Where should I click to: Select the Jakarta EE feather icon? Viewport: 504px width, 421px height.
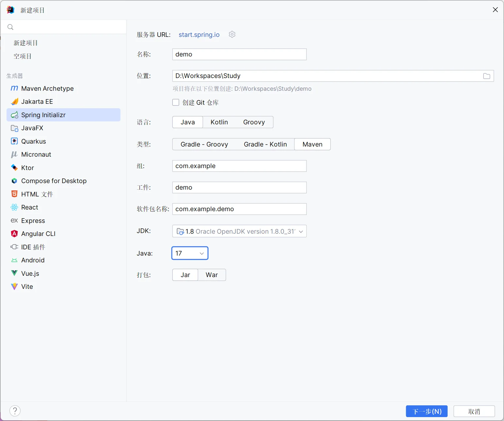(x=14, y=102)
